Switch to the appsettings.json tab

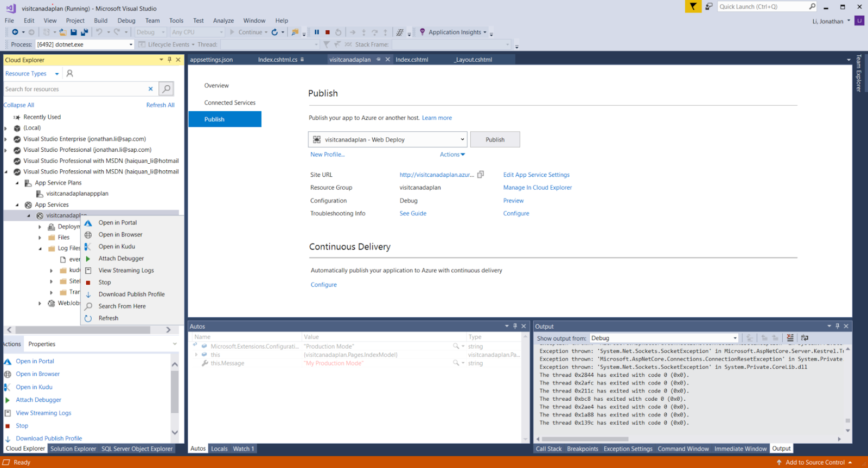point(212,60)
